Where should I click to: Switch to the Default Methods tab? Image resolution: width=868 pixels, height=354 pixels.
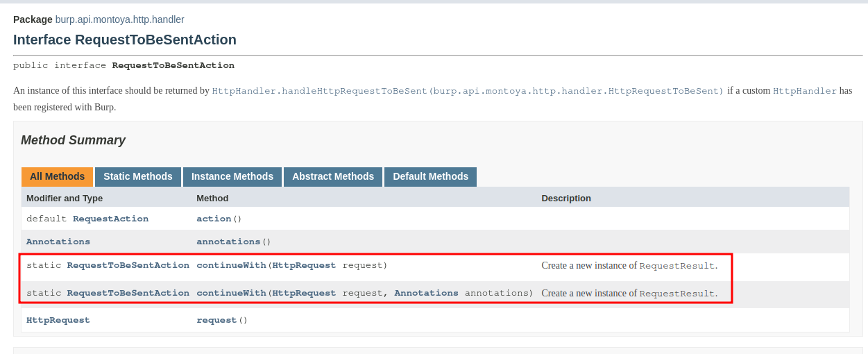(x=430, y=176)
